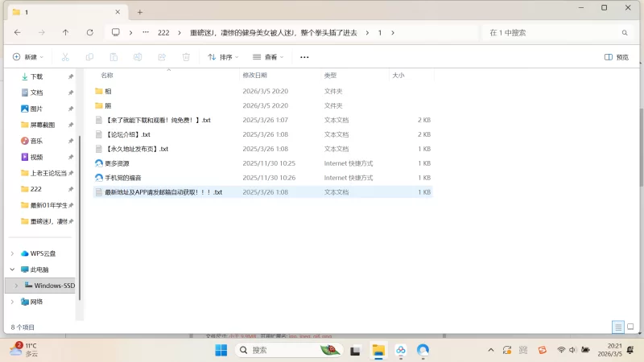Open the three-dot more options menu
The height and width of the screenshot is (362, 644).
click(x=304, y=57)
